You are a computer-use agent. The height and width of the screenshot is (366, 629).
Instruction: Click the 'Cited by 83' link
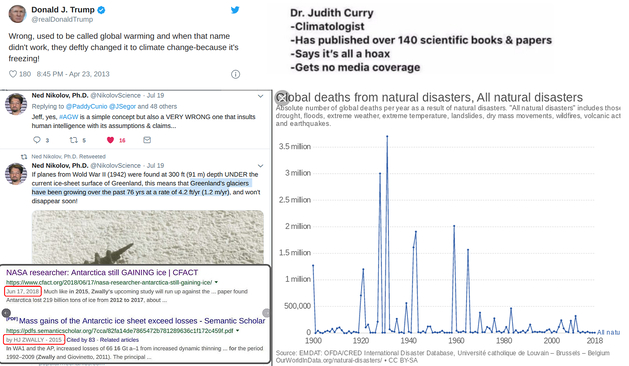(81, 340)
